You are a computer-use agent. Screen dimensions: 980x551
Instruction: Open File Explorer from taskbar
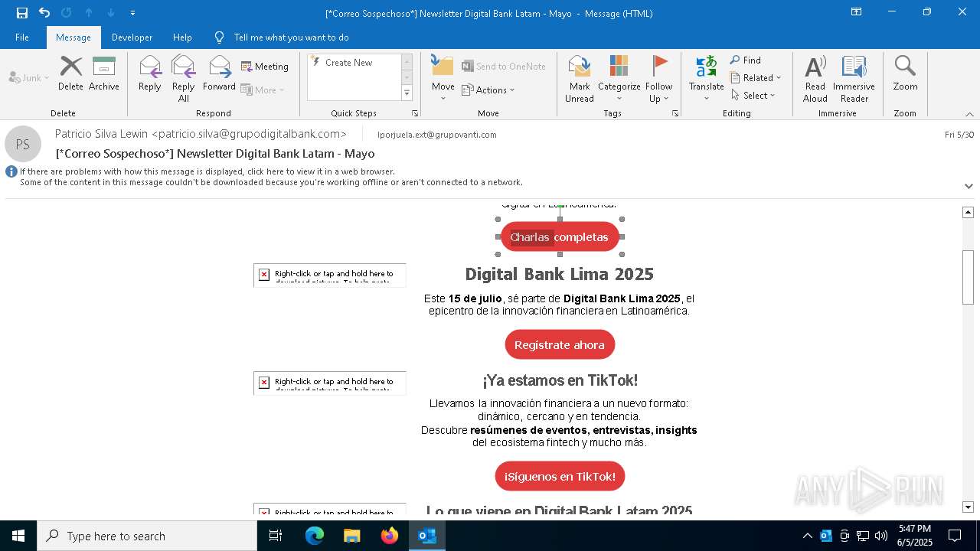pyautogui.click(x=352, y=536)
